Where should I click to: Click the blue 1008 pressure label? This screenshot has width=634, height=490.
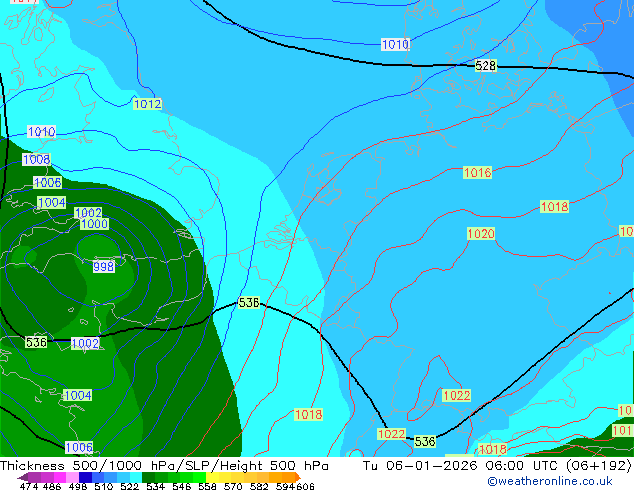coord(36,159)
